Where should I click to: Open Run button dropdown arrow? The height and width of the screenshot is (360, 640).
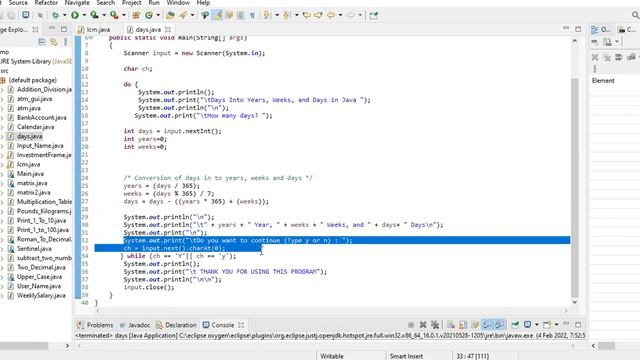[x=84, y=15]
